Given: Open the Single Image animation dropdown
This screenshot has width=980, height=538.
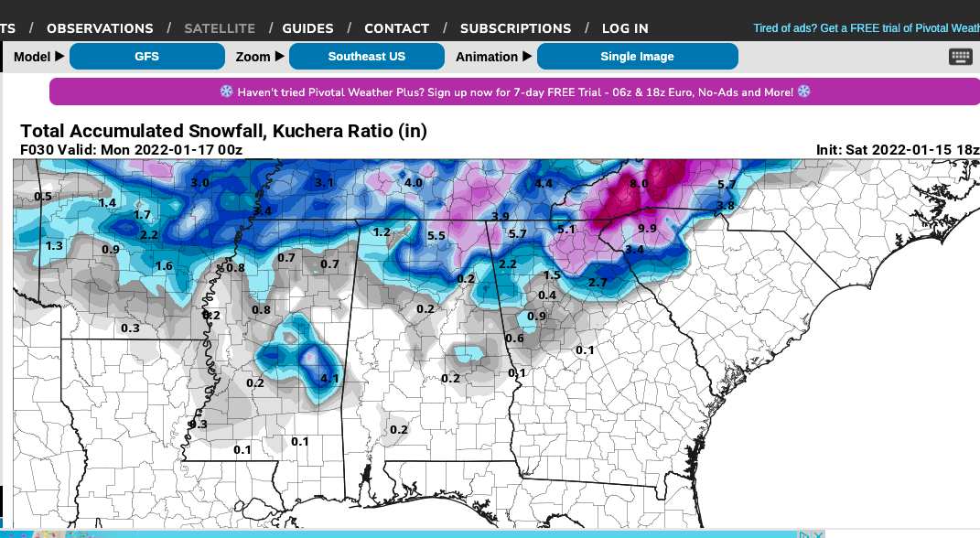Looking at the screenshot, I should coord(638,56).
